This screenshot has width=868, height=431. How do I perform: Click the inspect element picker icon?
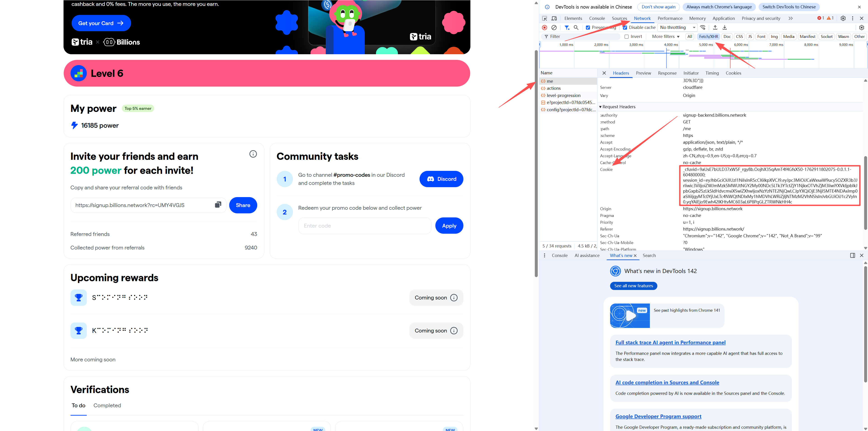[x=545, y=19]
